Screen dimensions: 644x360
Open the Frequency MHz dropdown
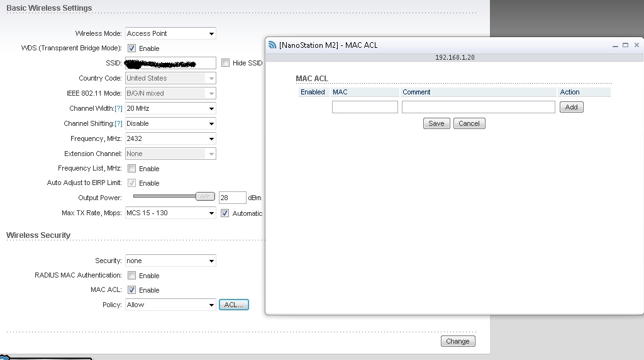pyautogui.click(x=170, y=138)
